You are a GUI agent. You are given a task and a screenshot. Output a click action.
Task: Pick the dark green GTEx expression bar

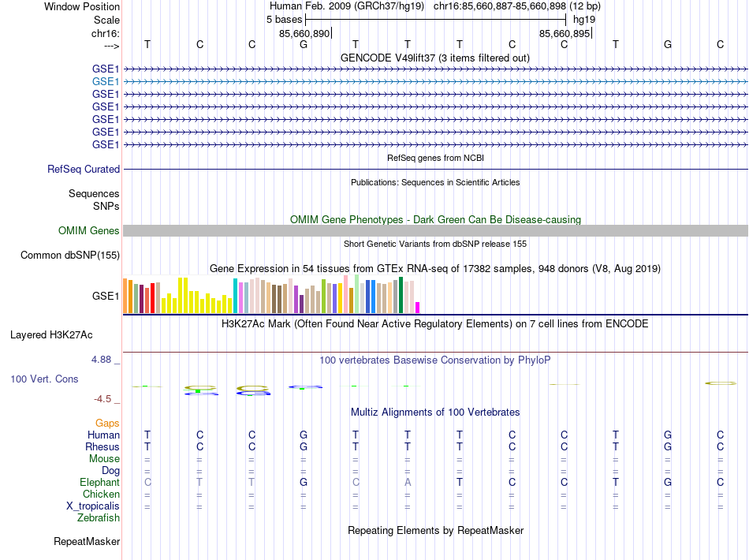tap(401, 295)
